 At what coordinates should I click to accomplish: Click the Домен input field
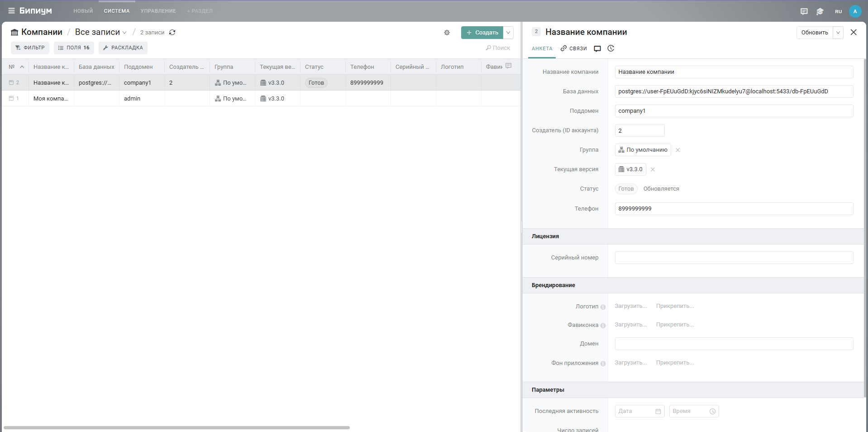click(734, 344)
